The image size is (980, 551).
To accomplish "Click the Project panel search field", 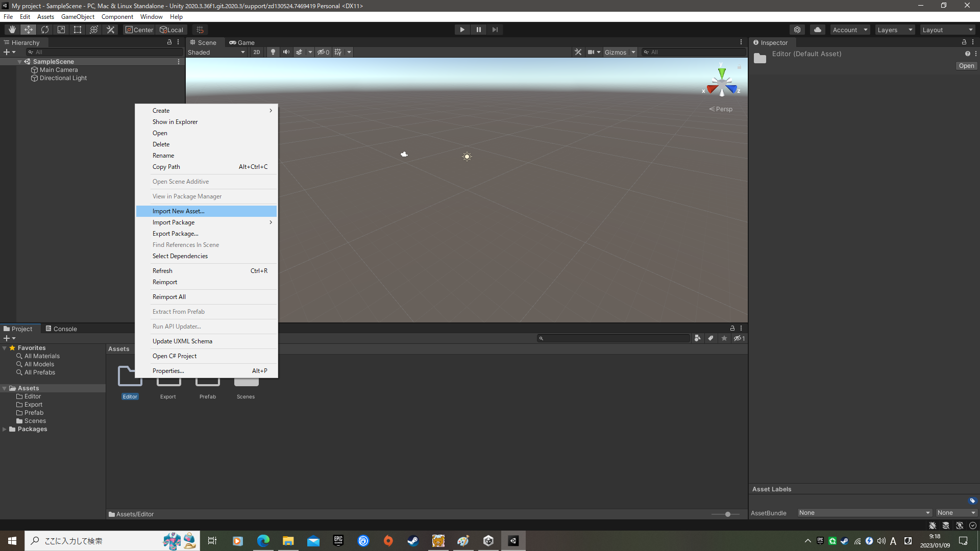I will click(614, 338).
